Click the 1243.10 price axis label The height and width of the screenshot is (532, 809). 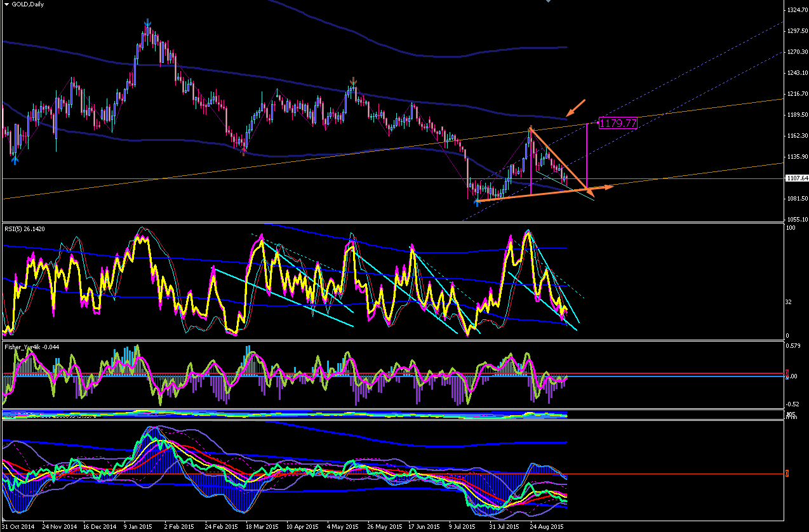click(796, 73)
